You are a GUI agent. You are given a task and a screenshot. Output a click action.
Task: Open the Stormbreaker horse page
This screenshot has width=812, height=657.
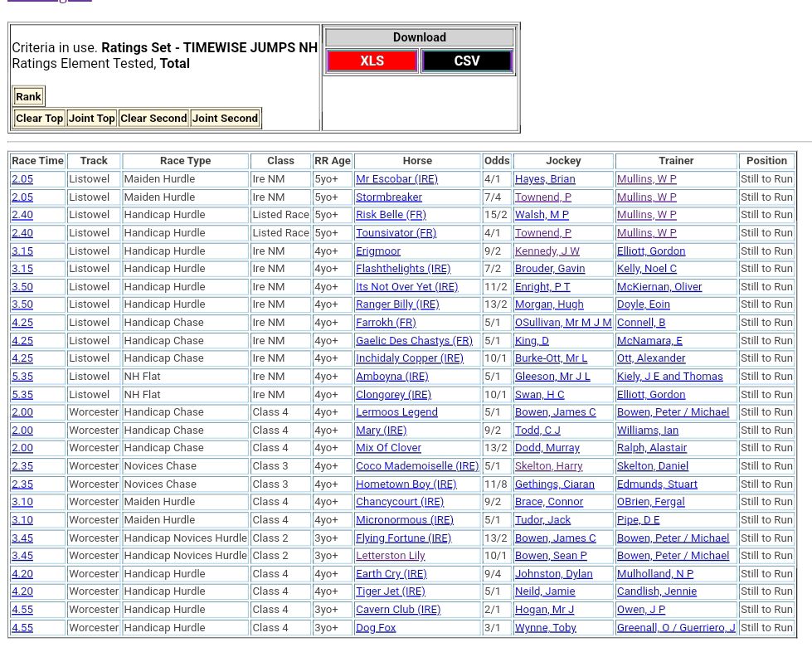click(x=389, y=197)
